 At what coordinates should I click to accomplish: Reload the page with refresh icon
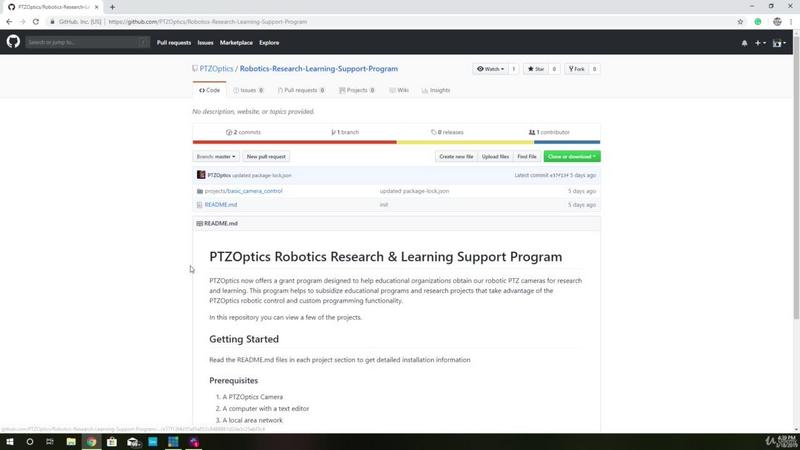tap(36, 21)
